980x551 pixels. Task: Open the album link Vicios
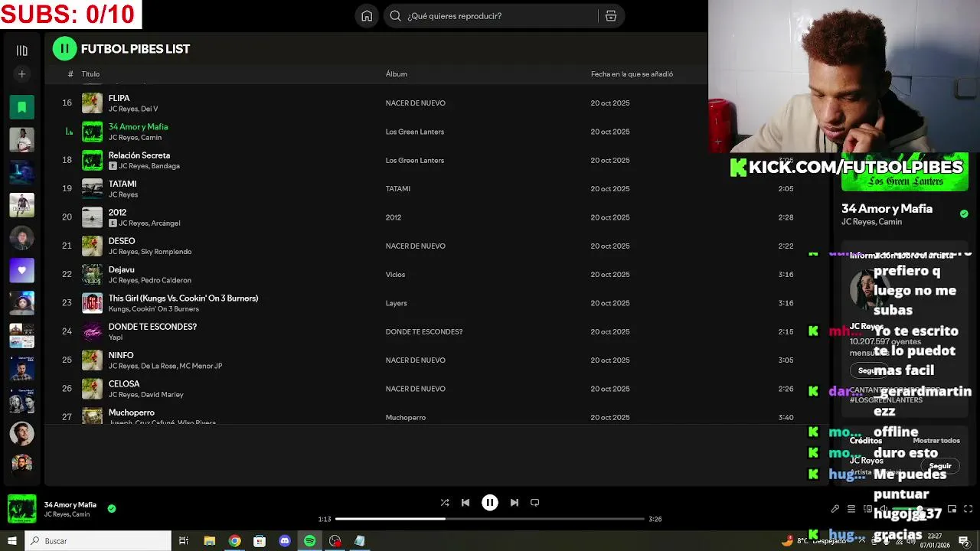click(395, 275)
